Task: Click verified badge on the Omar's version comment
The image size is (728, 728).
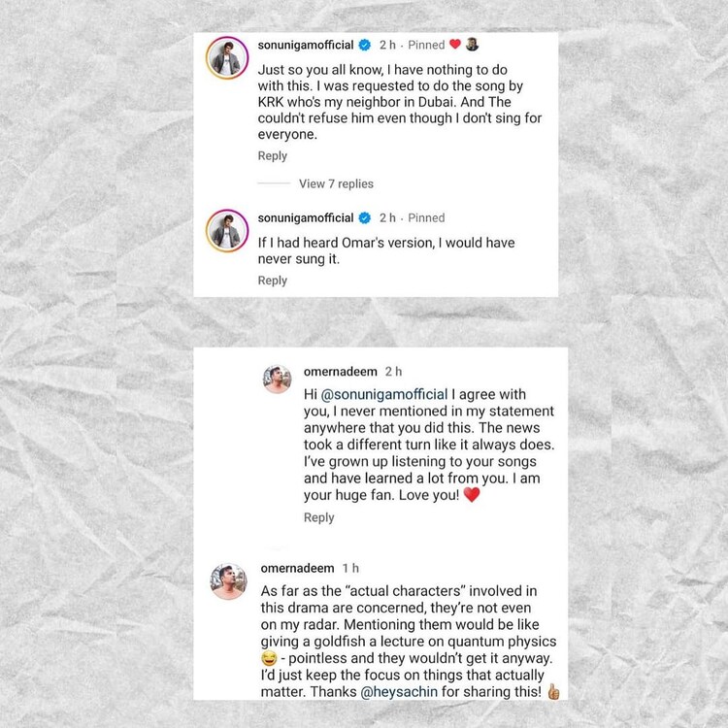Action: pos(365,217)
